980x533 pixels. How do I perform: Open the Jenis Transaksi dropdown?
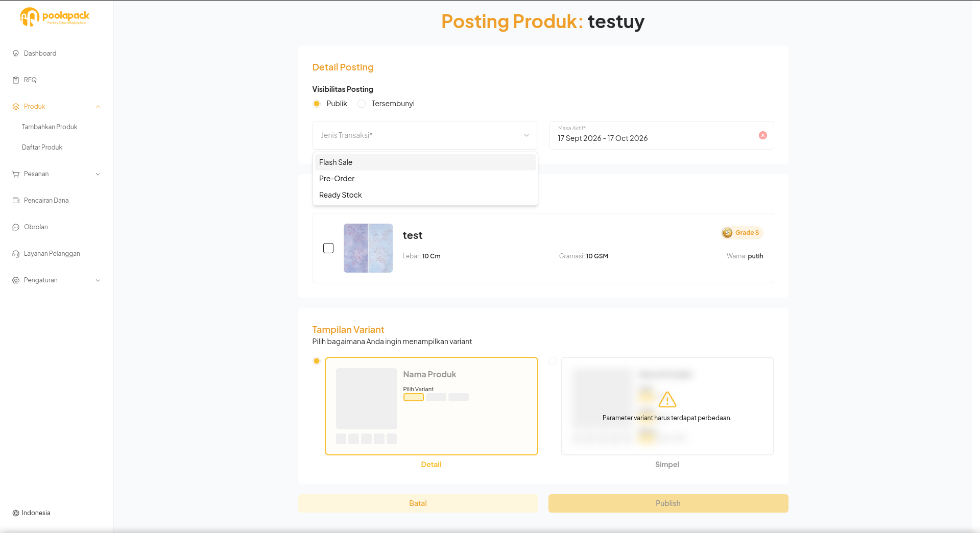pyautogui.click(x=424, y=135)
